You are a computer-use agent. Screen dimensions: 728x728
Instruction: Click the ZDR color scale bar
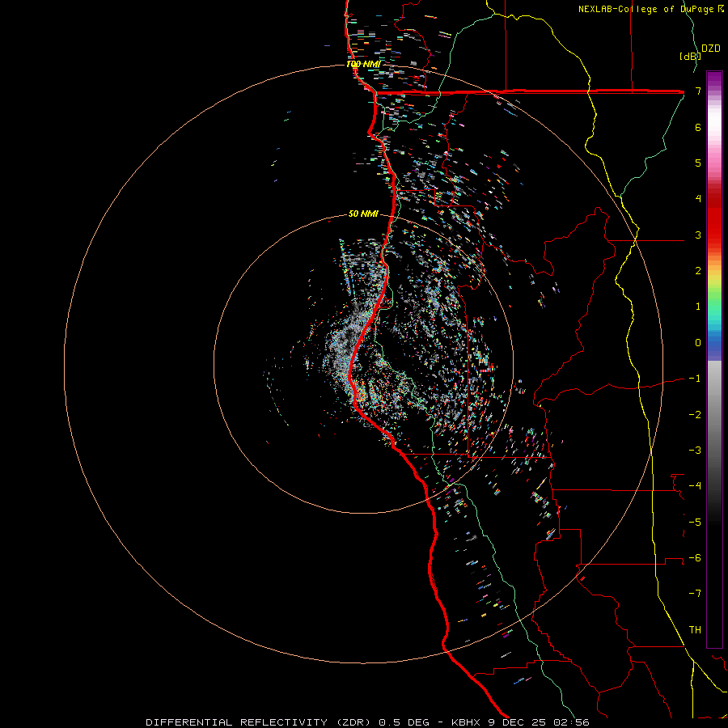click(714, 359)
